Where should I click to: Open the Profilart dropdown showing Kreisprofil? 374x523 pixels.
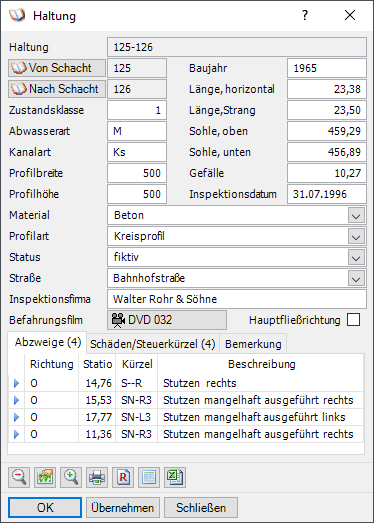[356, 236]
